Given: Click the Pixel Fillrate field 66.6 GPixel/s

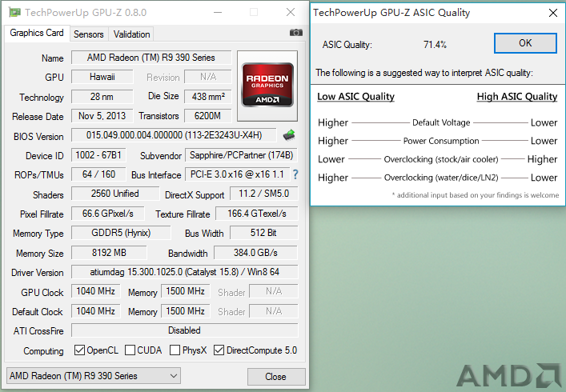Looking at the screenshot, I should point(108,214).
